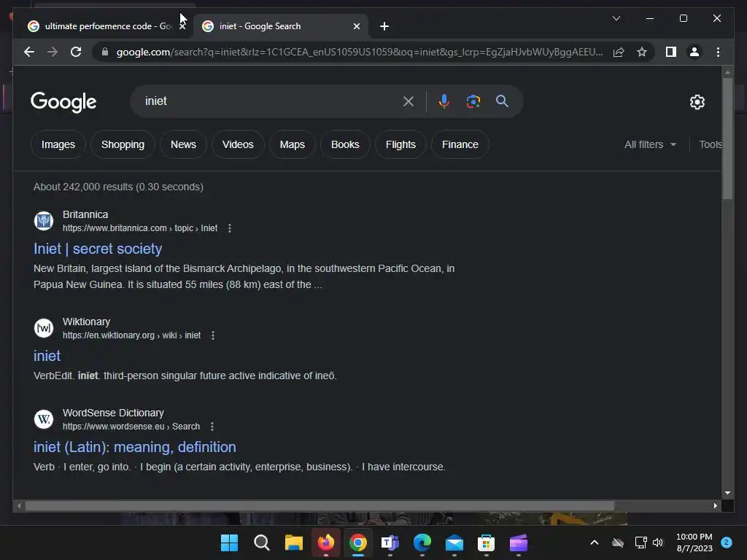Show hidden system tray icons

pos(594,542)
